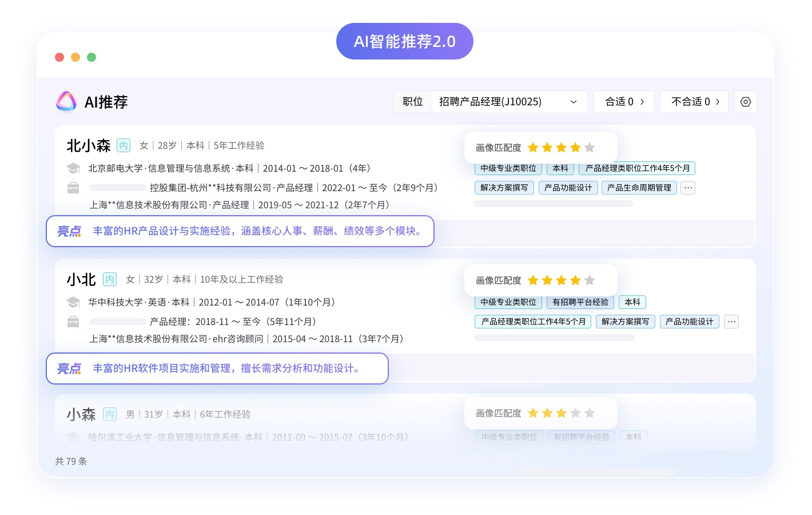This screenshot has width=812, height=515.
Task: Click the AI智能推荐2.0 banner tab
Action: pyautogui.click(x=405, y=41)
